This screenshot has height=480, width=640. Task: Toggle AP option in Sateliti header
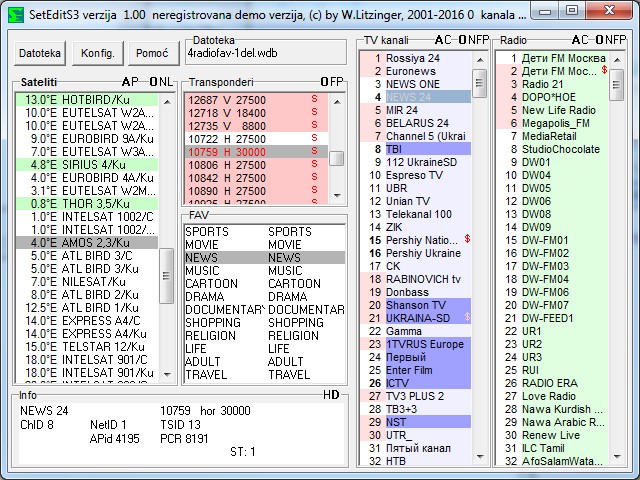[130, 81]
